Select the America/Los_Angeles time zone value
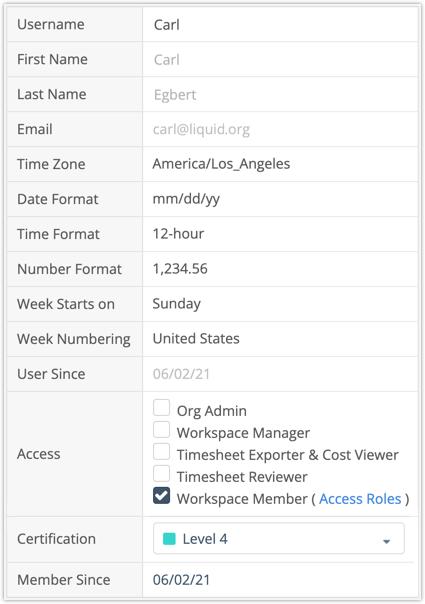 coord(221,164)
